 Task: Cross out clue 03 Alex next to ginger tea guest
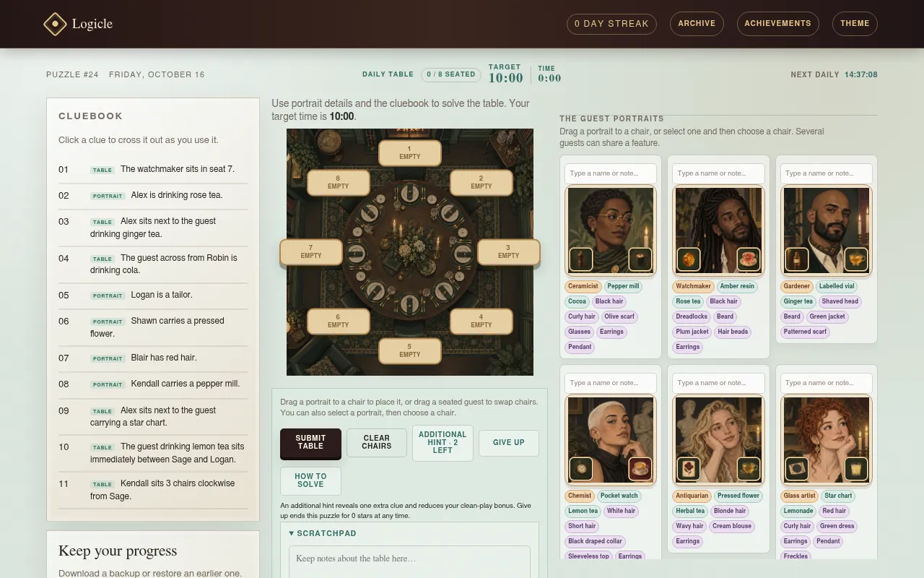pos(153,228)
